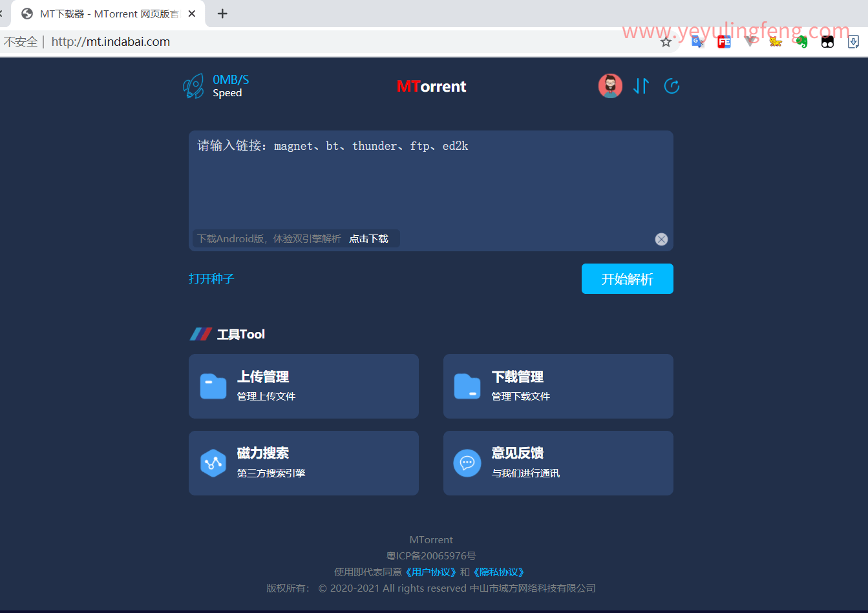Open the user avatar profile

[610, 86]
